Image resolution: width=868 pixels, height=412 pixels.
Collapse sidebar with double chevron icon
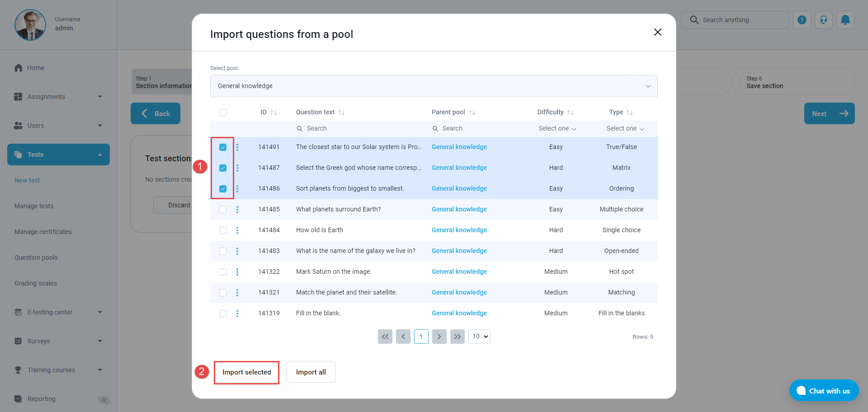click(104, 400)
